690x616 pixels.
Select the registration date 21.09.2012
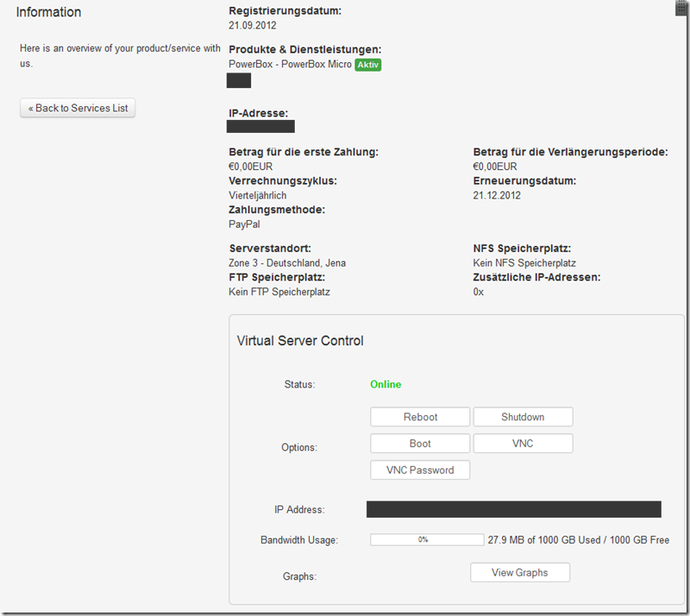pos(253,26)
